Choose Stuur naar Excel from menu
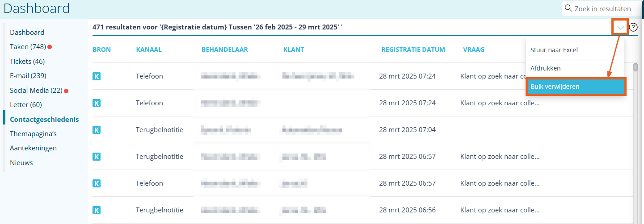Screen dimensions: 644x224 pyautogui.click(x=554, y=50)
